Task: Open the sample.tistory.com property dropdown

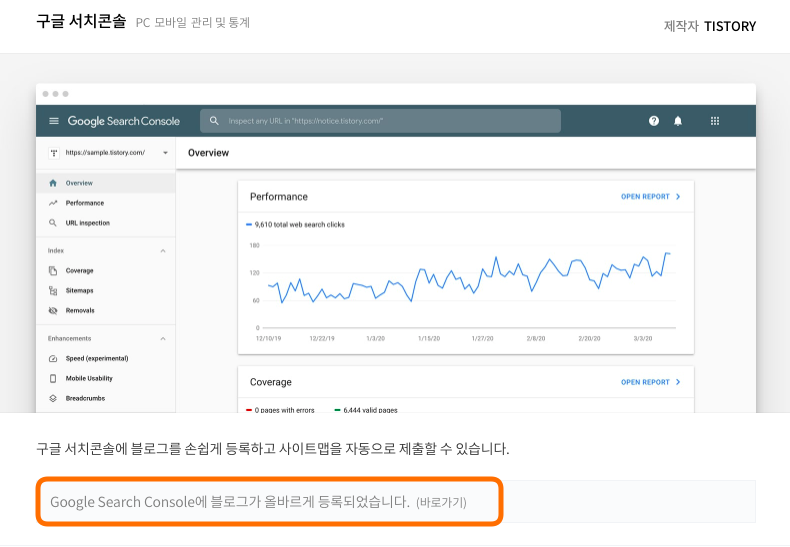Action: tap(165, 153)
